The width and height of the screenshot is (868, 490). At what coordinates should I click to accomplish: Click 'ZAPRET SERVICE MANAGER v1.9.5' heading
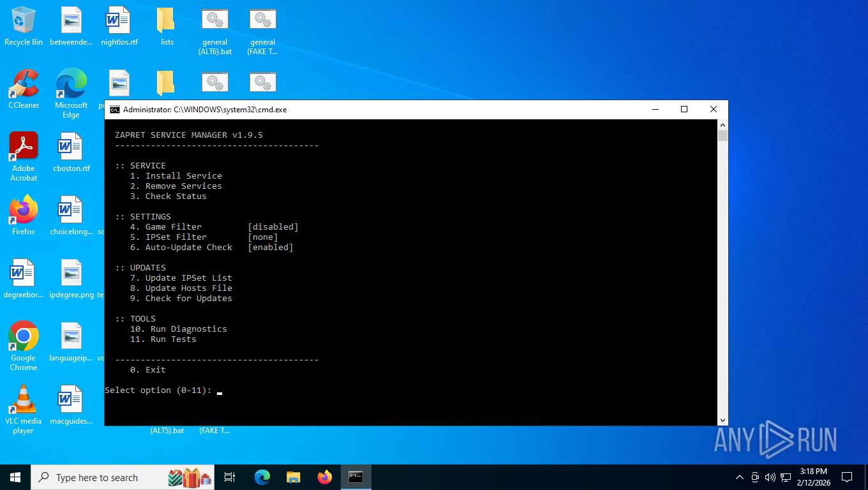tap(189, 135)
